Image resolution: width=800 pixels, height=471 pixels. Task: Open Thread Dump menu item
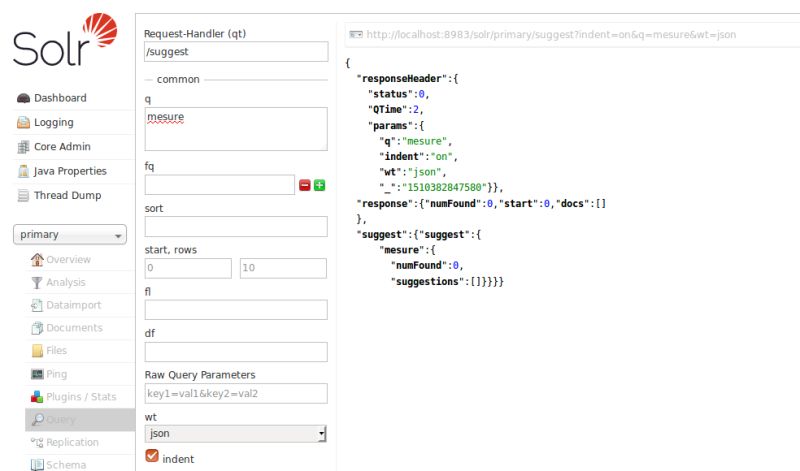click(x=67, y=195)
